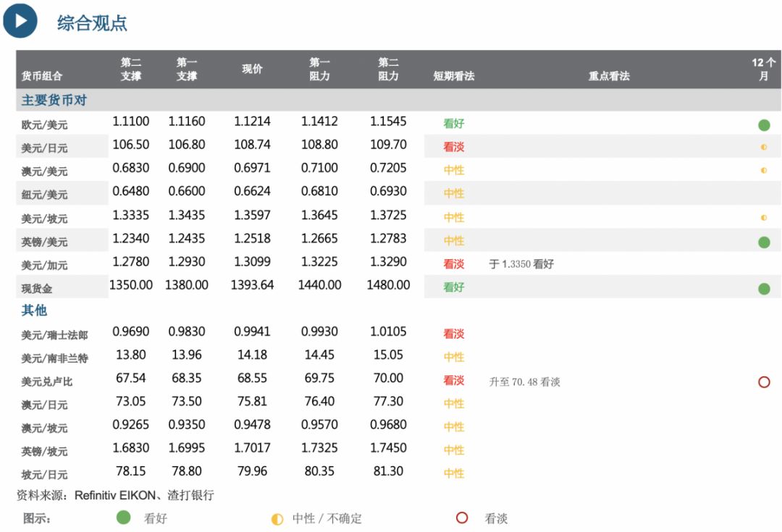Viewport: 782px width, 532px height.
Task: Click the half-yellow 12-month dot in 澳元/美元 row
Action: tap(764, 171)
